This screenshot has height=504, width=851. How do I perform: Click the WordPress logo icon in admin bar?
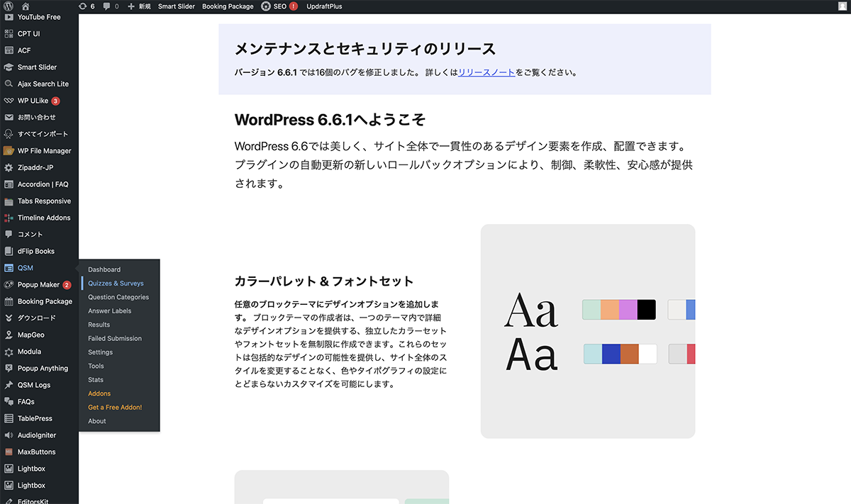[9, 6]
